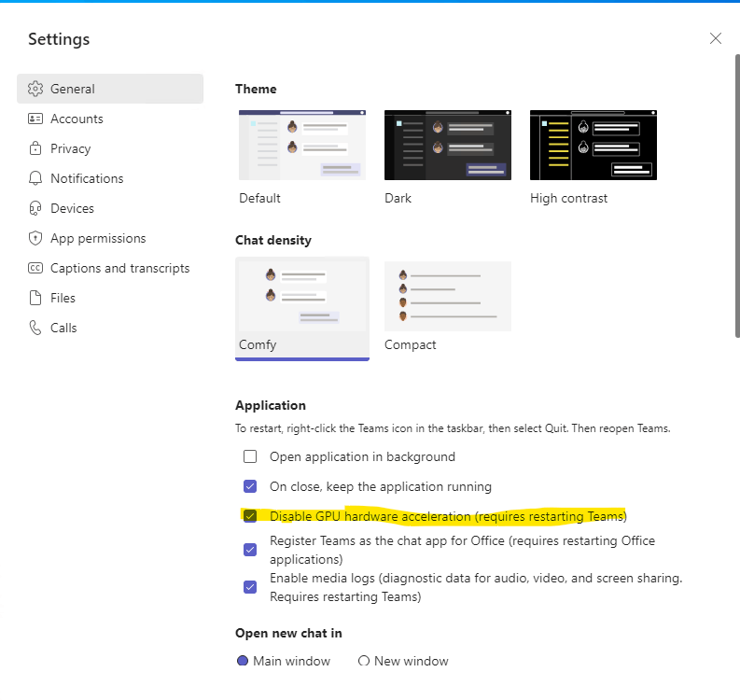Click the App permissions shield icon

point(35,238)
